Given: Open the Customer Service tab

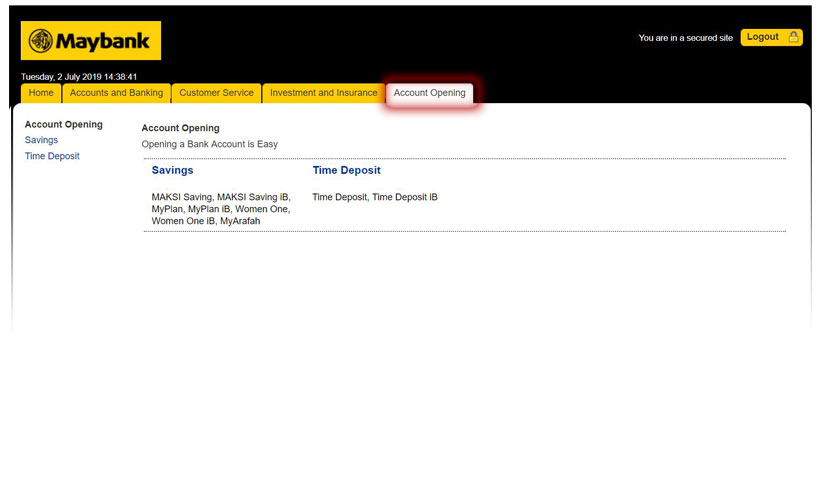Looking at the screenshot, I should coord(216,93).
